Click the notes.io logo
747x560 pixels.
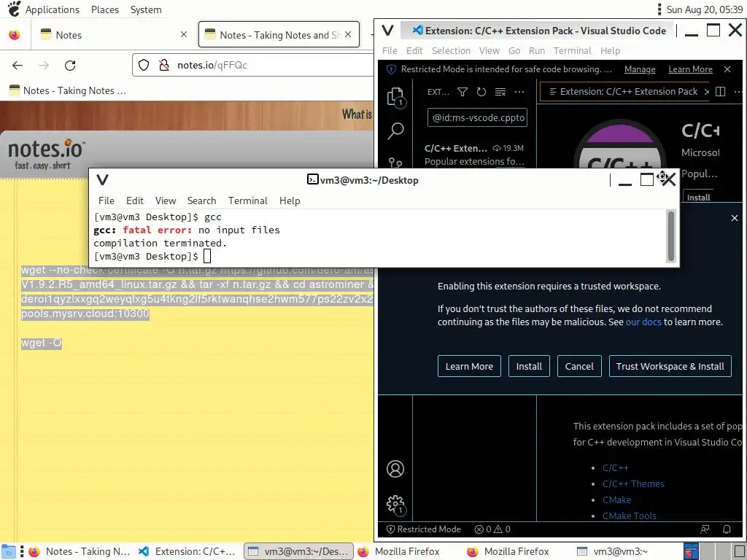click(46, 154)
